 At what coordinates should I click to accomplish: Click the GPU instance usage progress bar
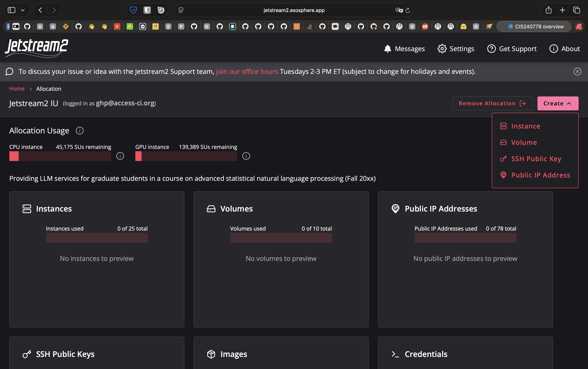[x=186, y=156]
